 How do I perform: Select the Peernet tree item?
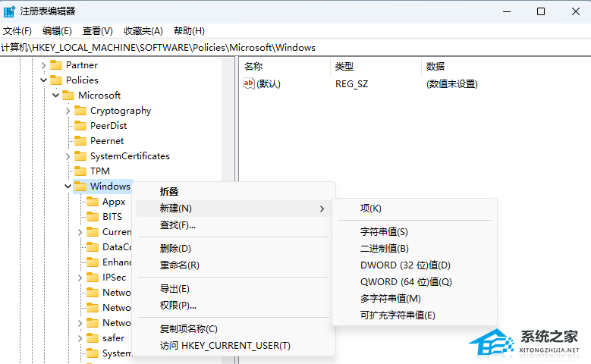(x=107, y=141)
